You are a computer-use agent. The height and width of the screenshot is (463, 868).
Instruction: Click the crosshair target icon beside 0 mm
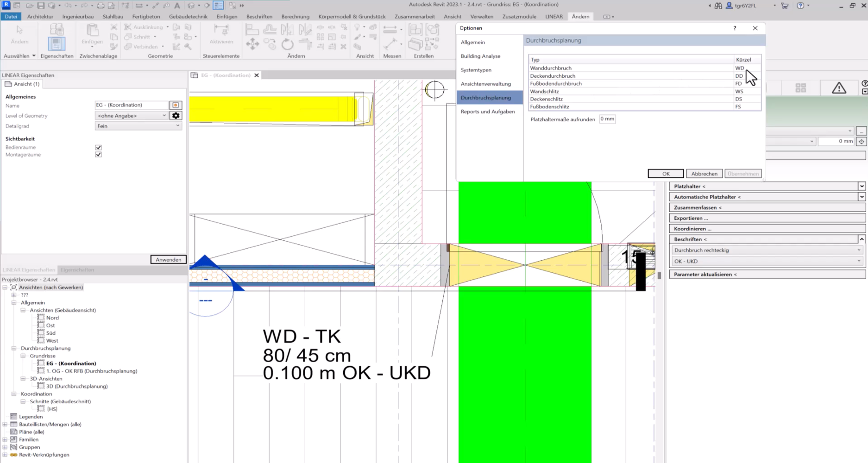pos(861,141)
